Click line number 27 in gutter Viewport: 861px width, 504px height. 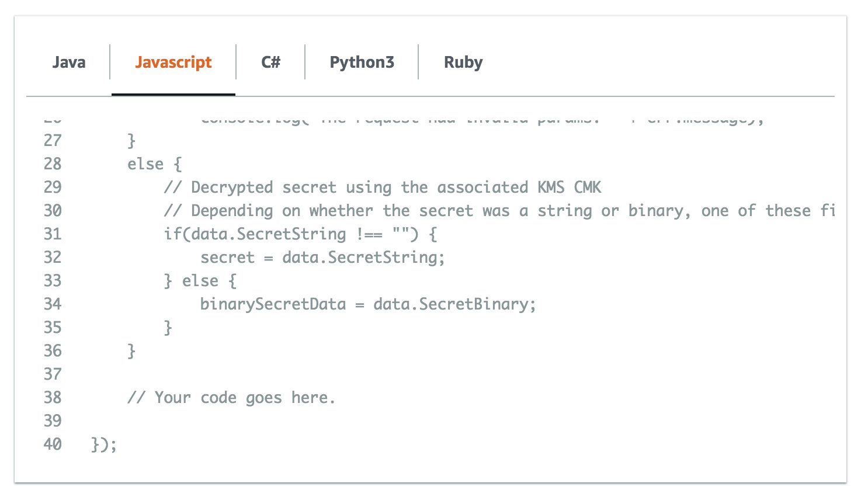(53, 140)
